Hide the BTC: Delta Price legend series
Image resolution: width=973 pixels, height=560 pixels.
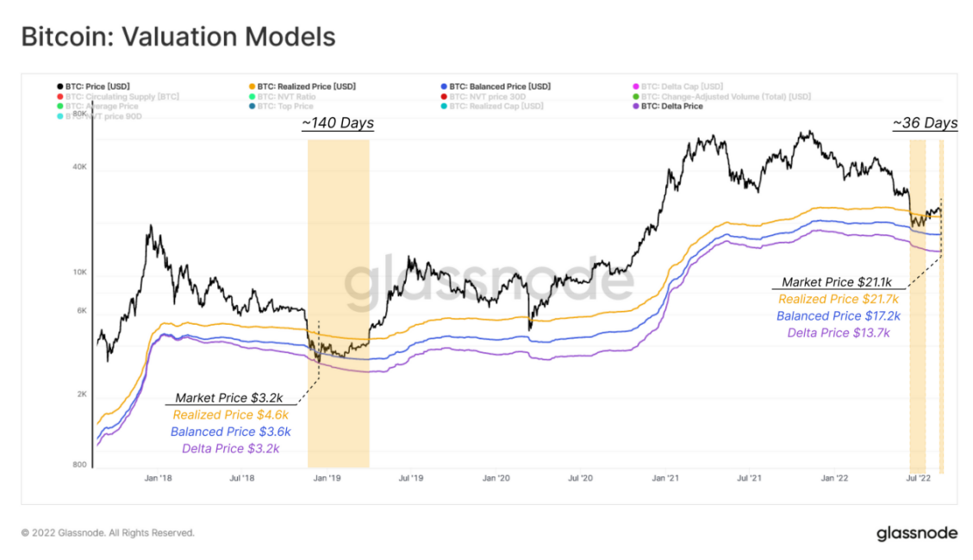coord(668,107)
